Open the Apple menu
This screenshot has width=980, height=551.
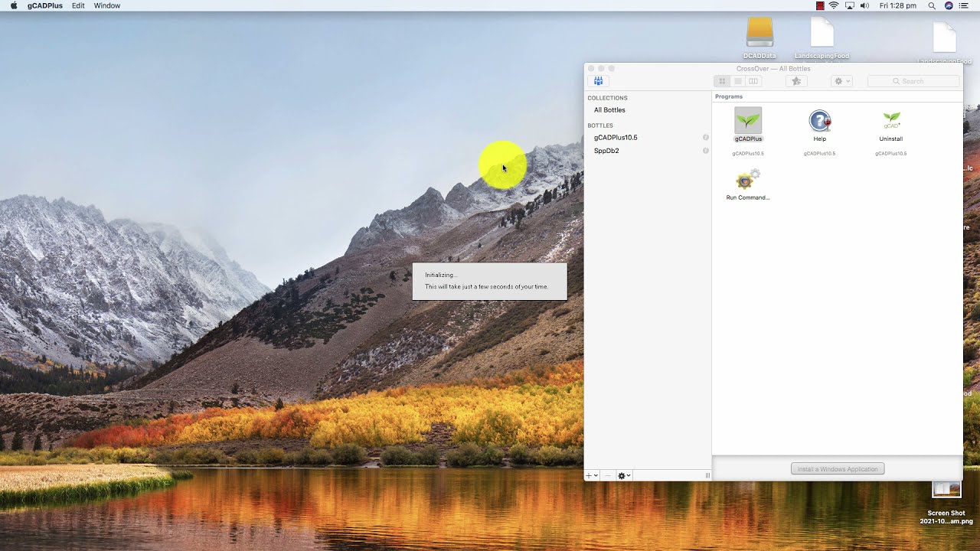click(x=14, y=5)
